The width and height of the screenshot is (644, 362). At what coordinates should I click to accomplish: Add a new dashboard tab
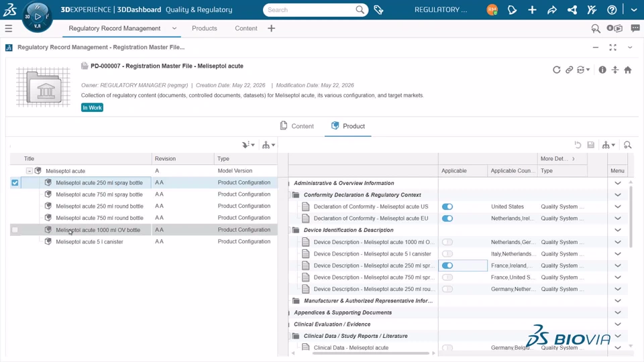271,28
